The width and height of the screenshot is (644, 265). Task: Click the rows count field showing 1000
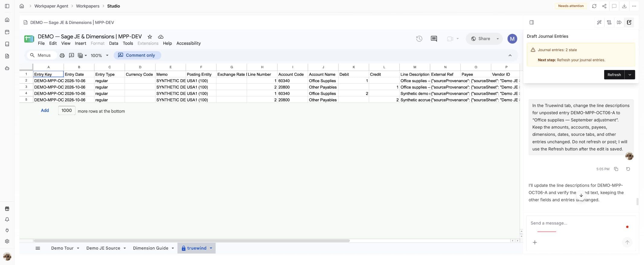[66, 110]
